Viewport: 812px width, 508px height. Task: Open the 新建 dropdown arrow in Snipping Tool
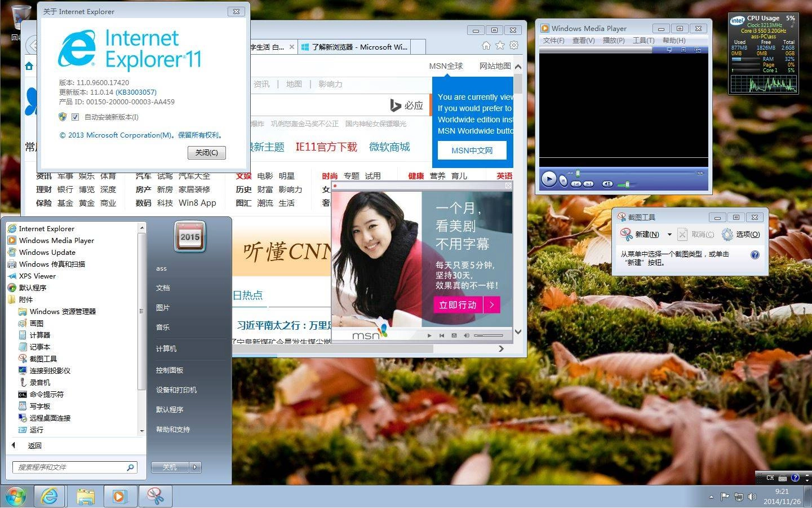click(669, 235)
